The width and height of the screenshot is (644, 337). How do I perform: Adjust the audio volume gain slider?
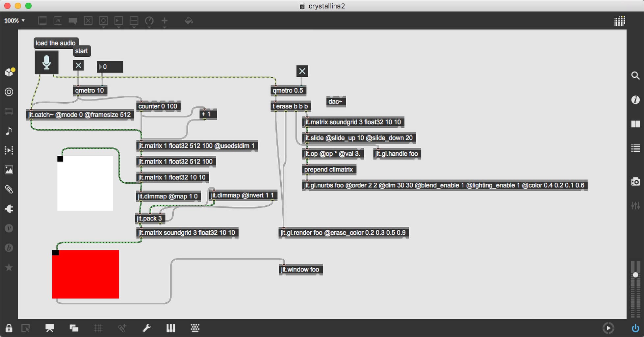[635, 275]
